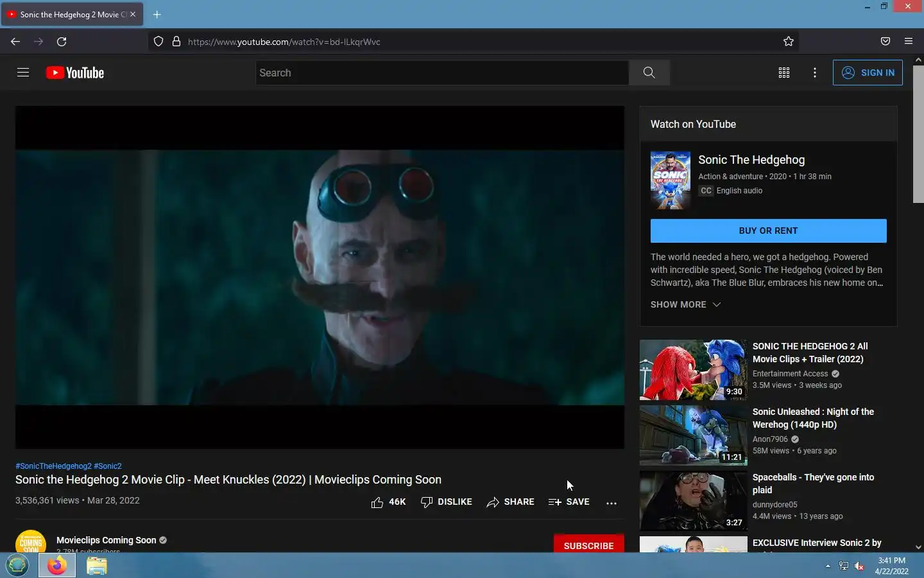
Task: Open the Pocket save icon
Action: [886, 42]
